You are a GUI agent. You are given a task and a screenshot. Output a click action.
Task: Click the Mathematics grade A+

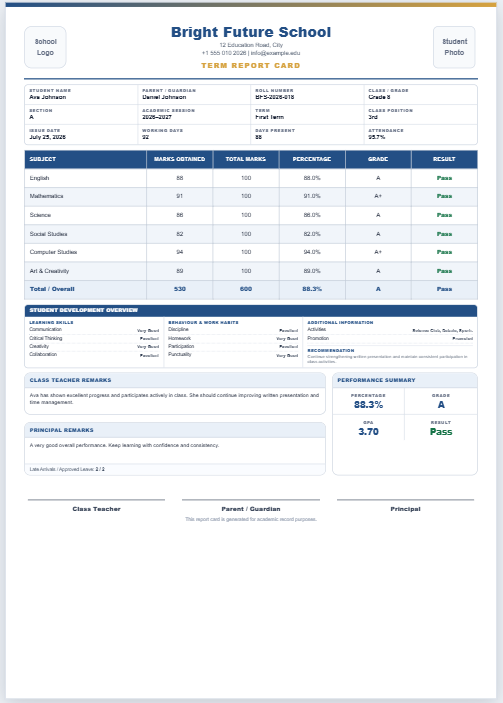[x=378, y=196]
